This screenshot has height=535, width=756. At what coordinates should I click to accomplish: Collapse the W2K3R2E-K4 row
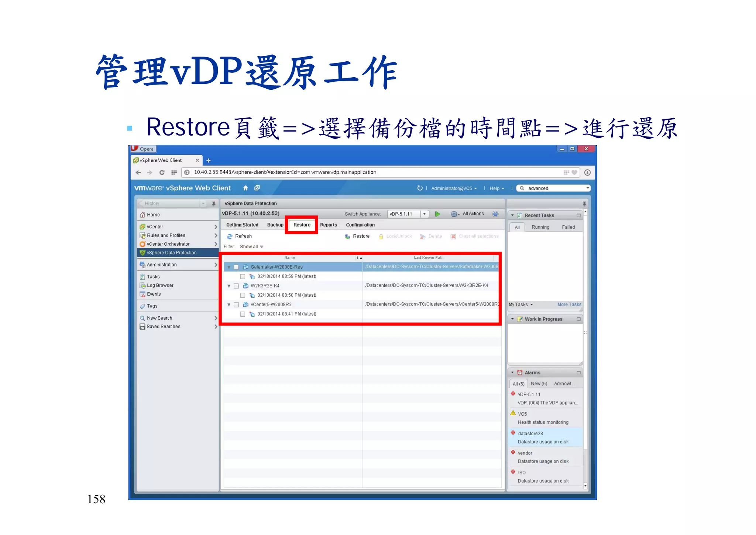coord(229,286)
